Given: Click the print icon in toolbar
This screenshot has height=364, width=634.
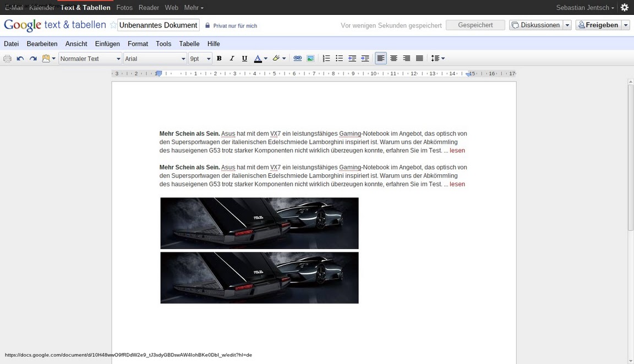Looking at the screenshot, I should [7, 58].
